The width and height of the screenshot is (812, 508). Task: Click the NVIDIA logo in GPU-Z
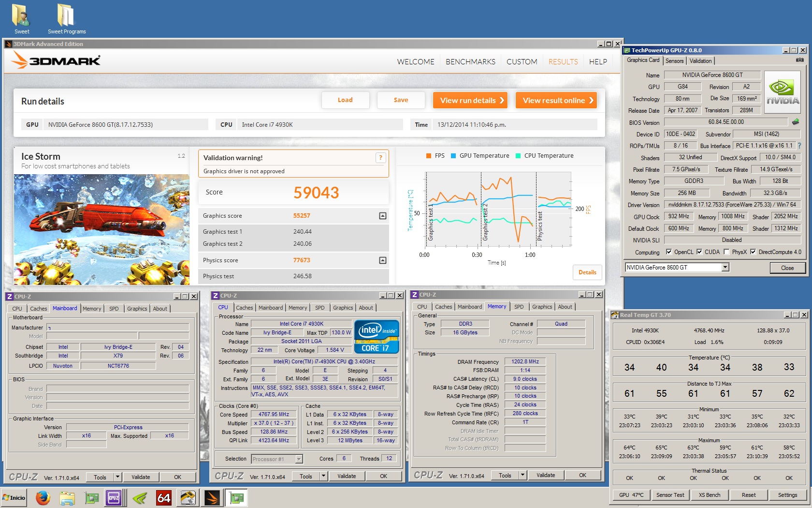point(783,92)
